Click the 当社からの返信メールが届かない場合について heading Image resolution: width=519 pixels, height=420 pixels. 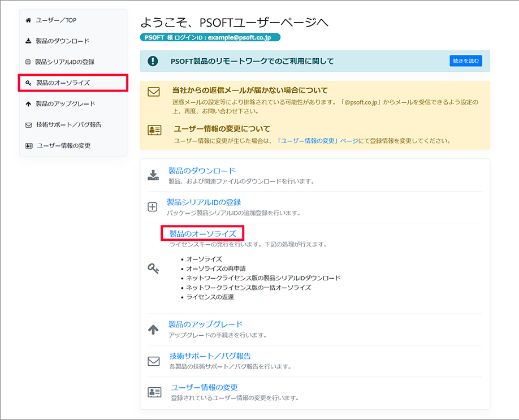250,90
